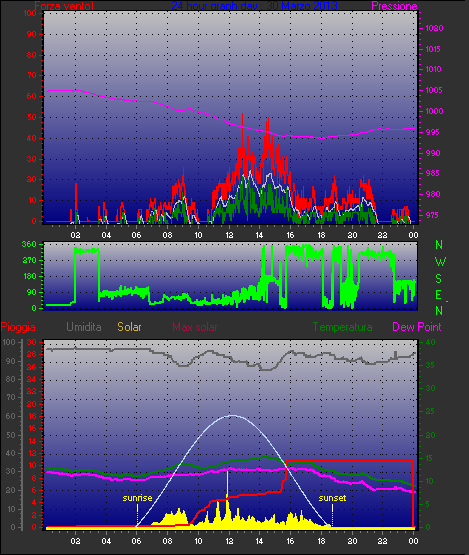Click the N label atop wind direction scale
The width and height of the screenshot is (469, 555).
439,245
